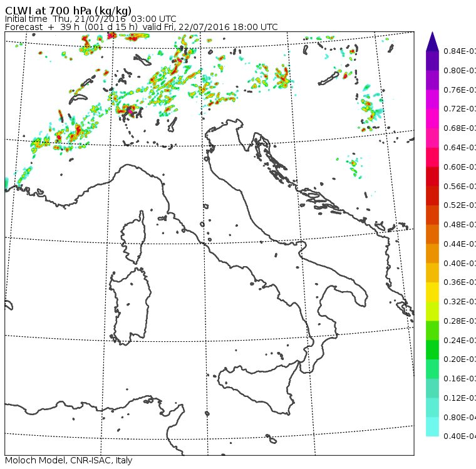Viewport: 476px width, 469px height.
Task: Select the 0.28E-03 legend value
Action: click(460, 321)
